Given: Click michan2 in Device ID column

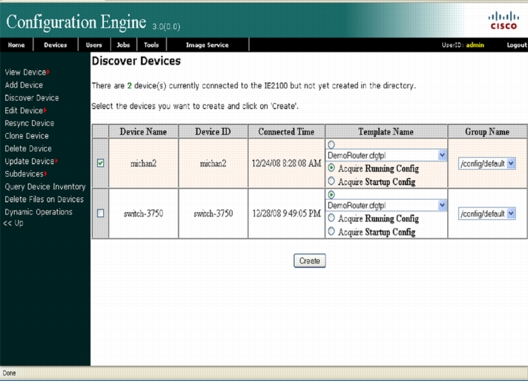Looking at the screenshot, I should point(213,164).
